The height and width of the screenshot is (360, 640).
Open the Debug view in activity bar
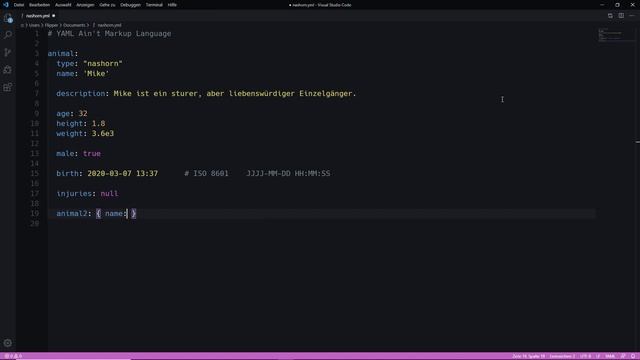coord(8,70)
